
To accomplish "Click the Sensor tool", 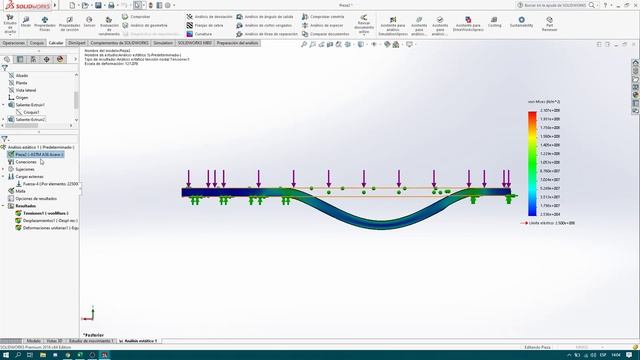I will coord(89,22).
